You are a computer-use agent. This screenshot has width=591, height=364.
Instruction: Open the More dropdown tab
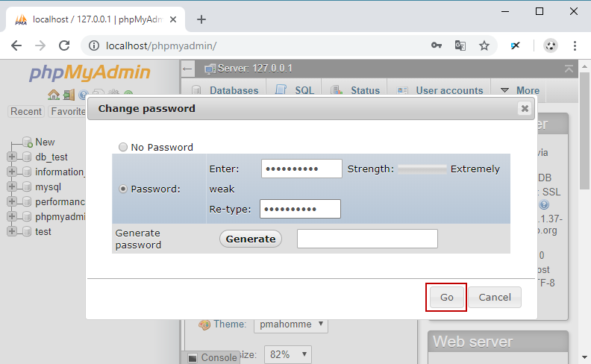(x=520, y=90)
